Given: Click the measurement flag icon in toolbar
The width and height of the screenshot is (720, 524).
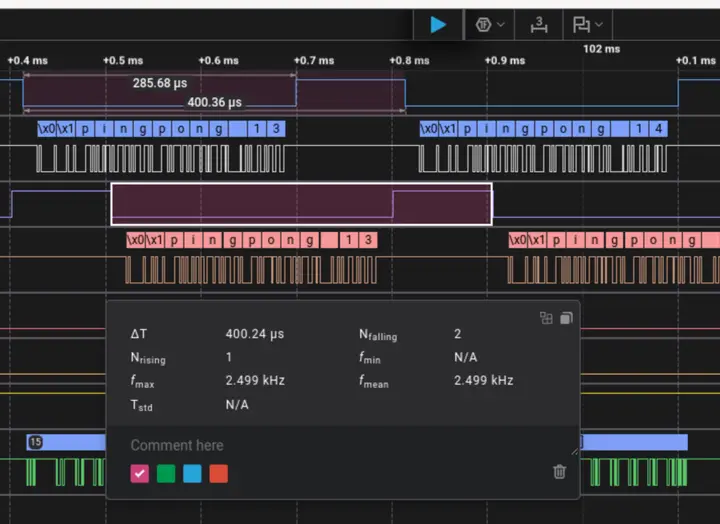Looking at the screenshot, I should pos(581,24).
